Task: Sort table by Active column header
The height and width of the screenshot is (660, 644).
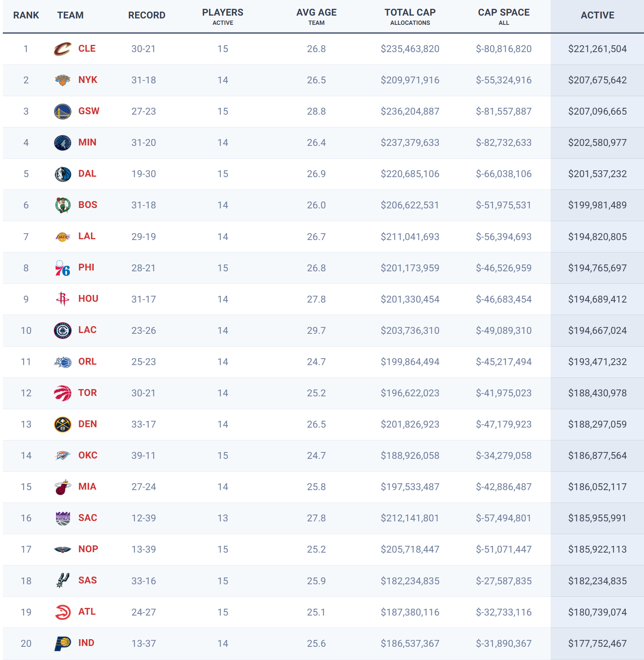Action: [597, 15]
